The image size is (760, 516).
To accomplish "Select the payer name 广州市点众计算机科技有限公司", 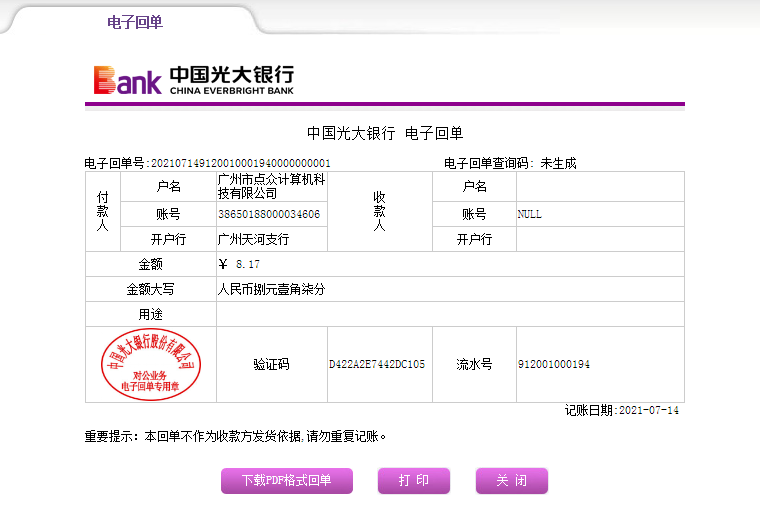I will [271, 186].
